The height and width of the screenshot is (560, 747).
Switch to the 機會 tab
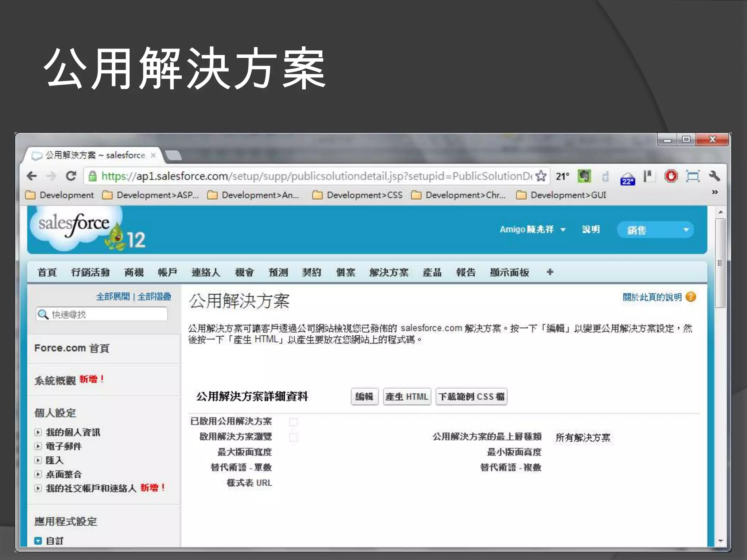click(x=244, y=272)
